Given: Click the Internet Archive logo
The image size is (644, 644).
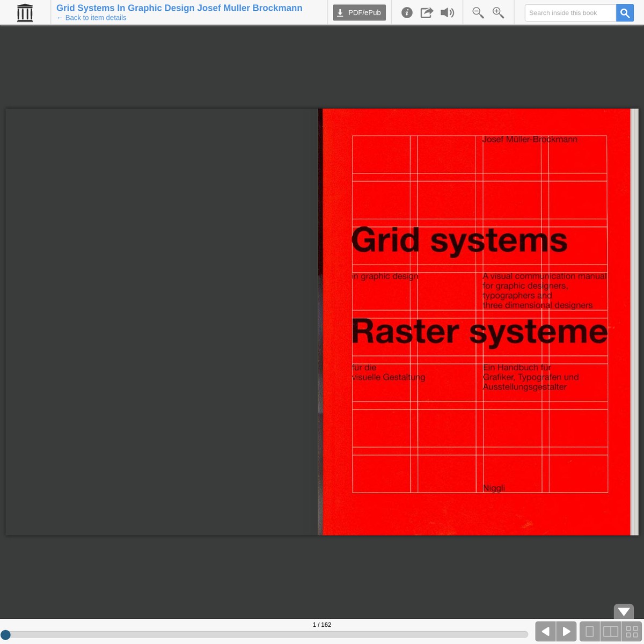Looking at the screenshot, I should 25,12.
